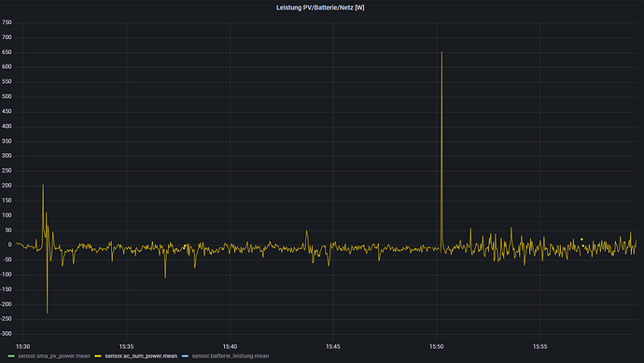Click the 400 y-axis label
Image resolution: width=644 pixels, height=363 pixels.
pos(7,127)
